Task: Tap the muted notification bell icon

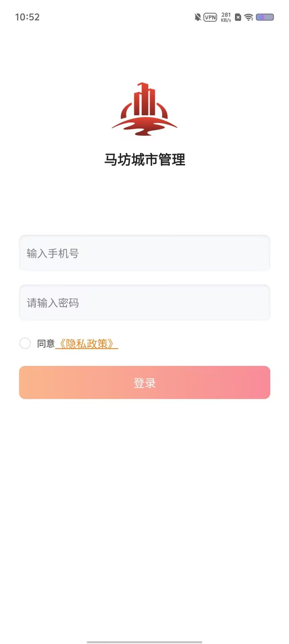Action: click(x=198, y=17)
